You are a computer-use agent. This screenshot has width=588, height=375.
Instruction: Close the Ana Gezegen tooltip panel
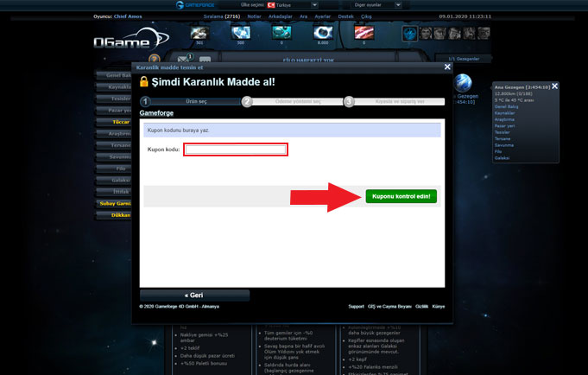tap(554, 86)
